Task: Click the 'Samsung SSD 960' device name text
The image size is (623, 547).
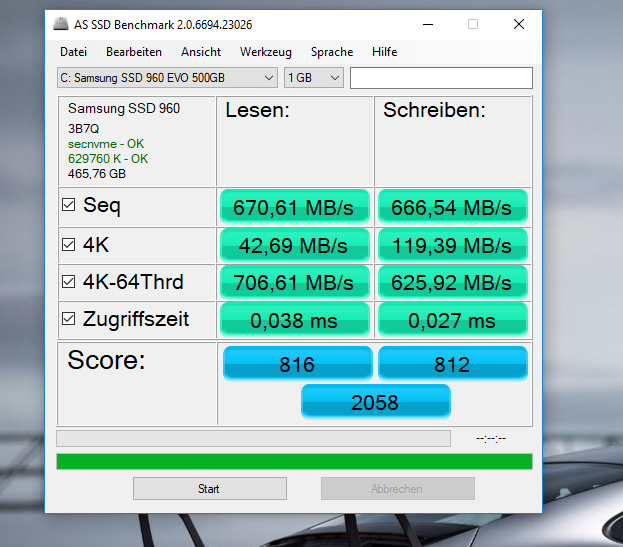Action: click(124, 108)
